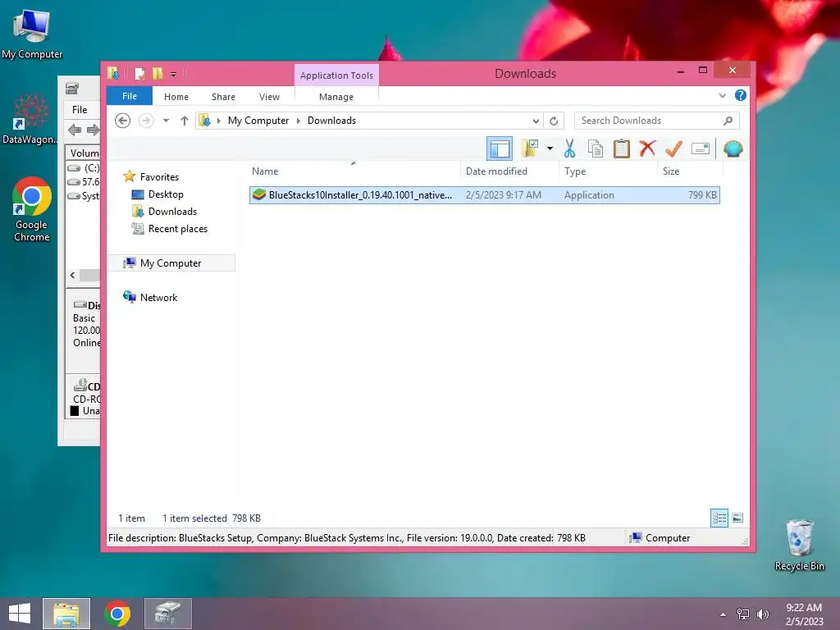The image size is (840, 630).
Task: Click the folder options toolbar icon
Action: (530, 148)
